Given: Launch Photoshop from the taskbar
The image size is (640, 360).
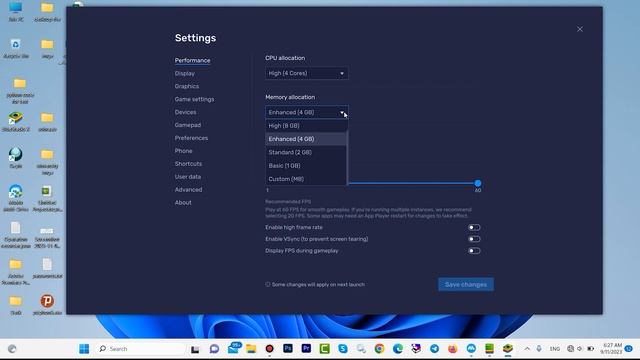Looking at the screenshot, I should point(288,348).
